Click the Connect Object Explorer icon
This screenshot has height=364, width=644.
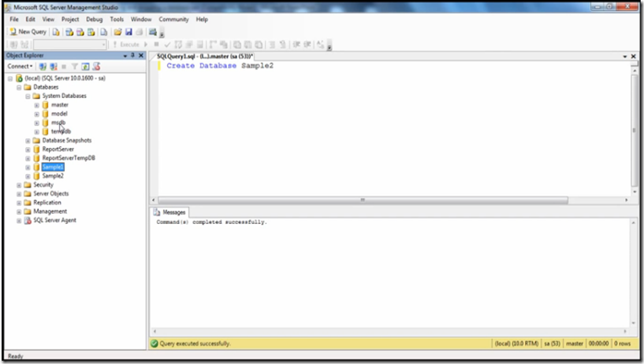[x=42, y=67]
